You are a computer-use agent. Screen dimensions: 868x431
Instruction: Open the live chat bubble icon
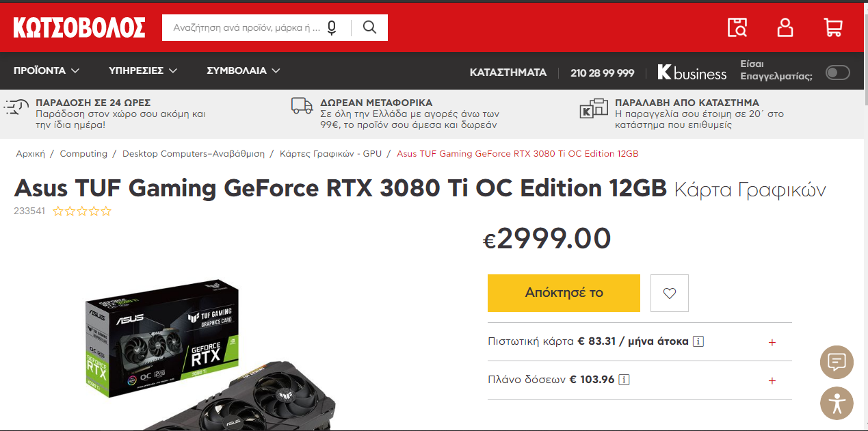coord(837,363)
